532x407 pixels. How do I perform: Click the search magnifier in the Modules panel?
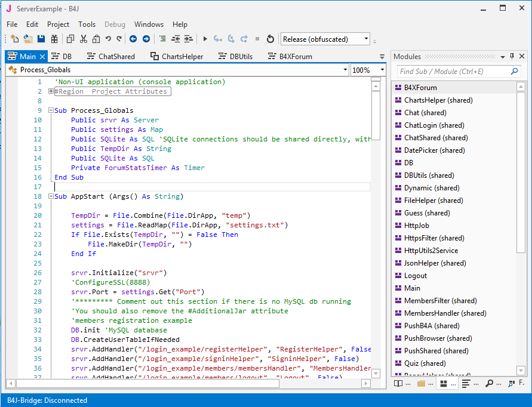pyautogui.click(x=514, y=72)
